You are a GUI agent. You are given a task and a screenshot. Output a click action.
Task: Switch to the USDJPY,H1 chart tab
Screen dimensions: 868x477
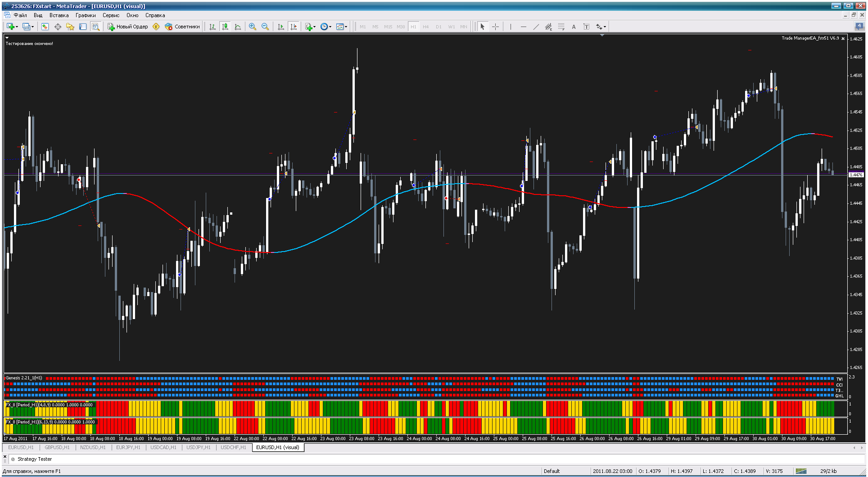[x=199, y=447]
